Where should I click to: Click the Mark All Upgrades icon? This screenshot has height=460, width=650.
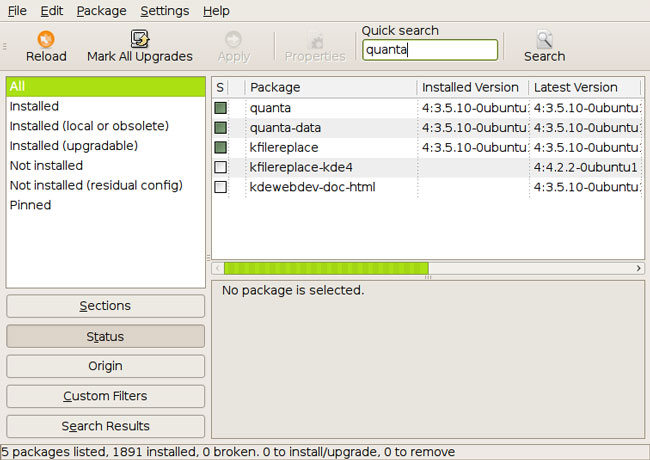pos(140,39)
